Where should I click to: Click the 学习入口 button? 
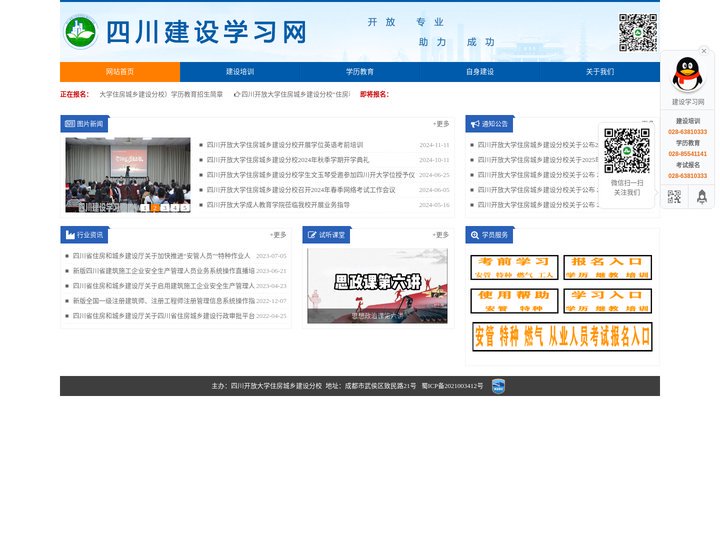[x=608, y=301]
